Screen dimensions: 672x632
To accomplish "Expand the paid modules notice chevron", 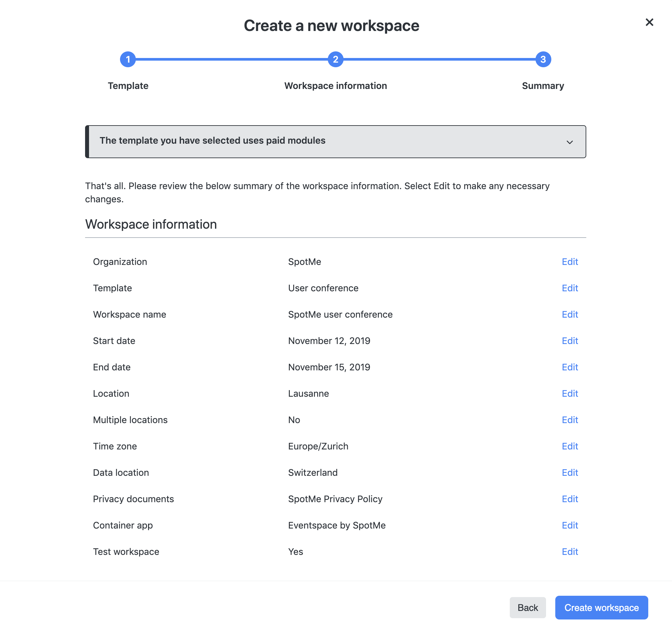I will click(x=569, y=142).
